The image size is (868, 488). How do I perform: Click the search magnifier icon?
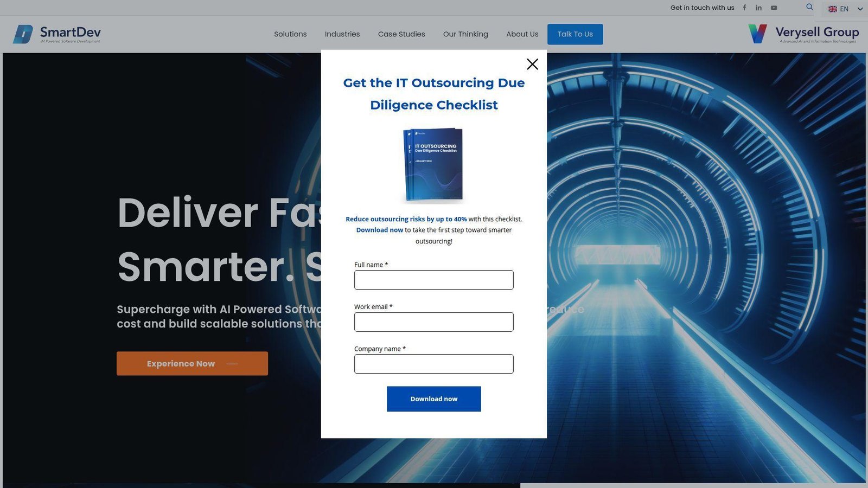click(809, 7)
